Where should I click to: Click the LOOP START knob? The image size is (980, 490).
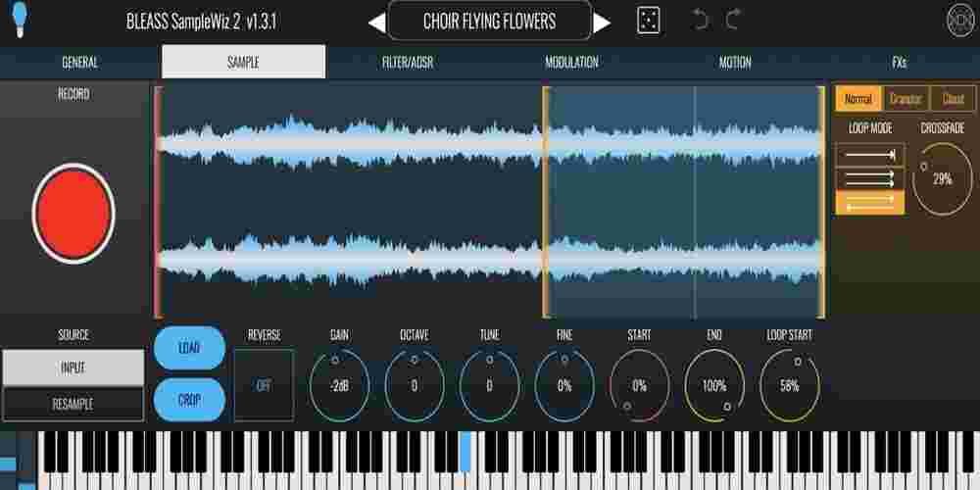(789, 385)
